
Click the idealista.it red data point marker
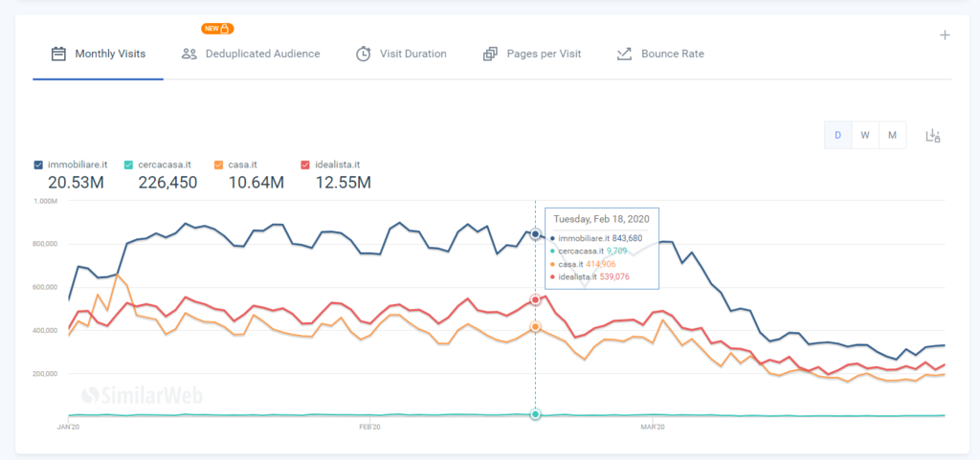(x=535, y=300)
